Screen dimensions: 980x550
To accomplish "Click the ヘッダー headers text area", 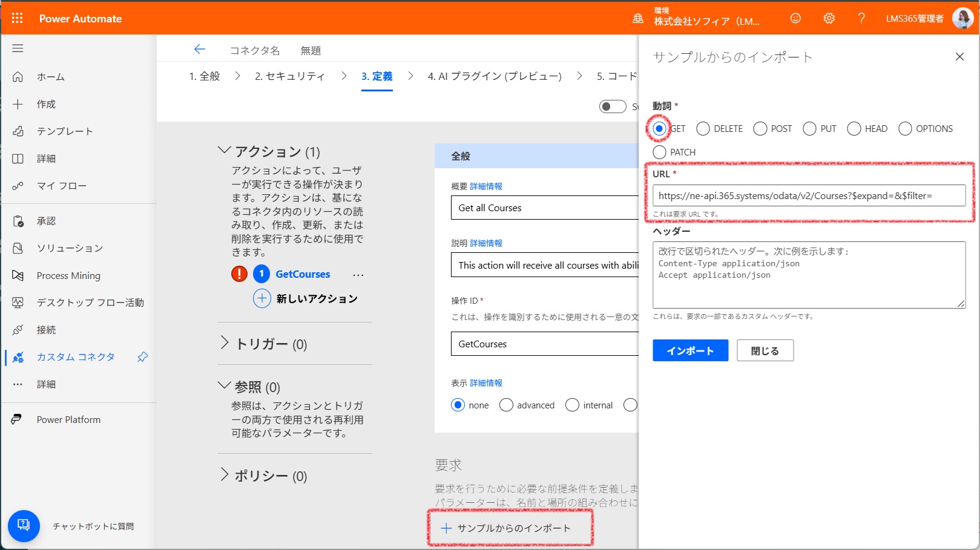I will pos(809,275).
